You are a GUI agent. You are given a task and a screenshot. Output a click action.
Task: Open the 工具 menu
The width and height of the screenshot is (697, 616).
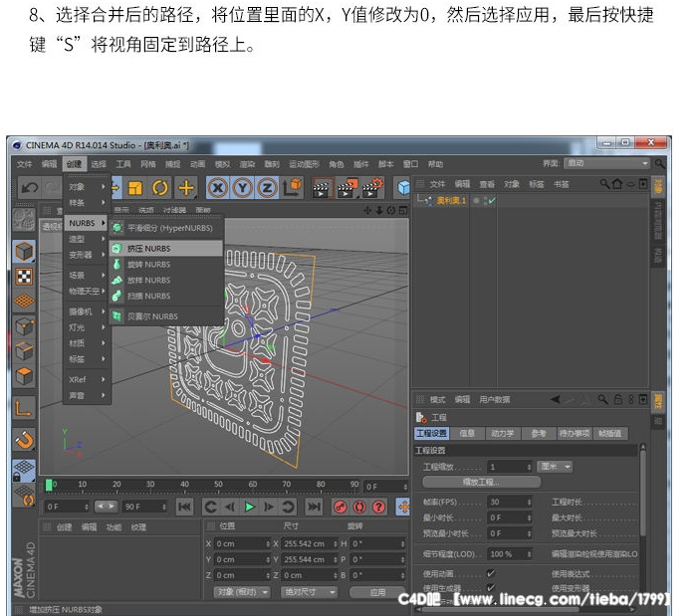point(123,164)
